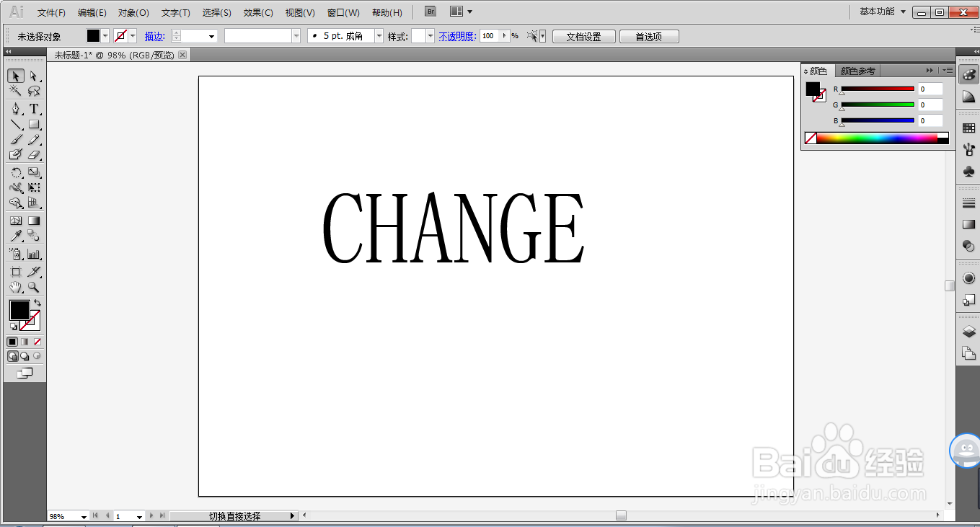Select the Direct Selection tool

coord(34,76)
